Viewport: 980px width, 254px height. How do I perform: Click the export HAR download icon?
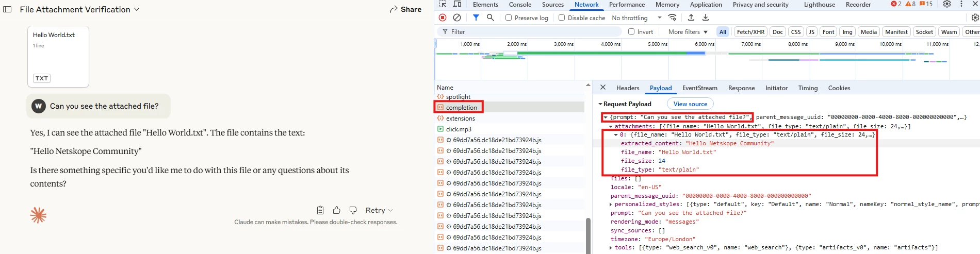[706, 18]
